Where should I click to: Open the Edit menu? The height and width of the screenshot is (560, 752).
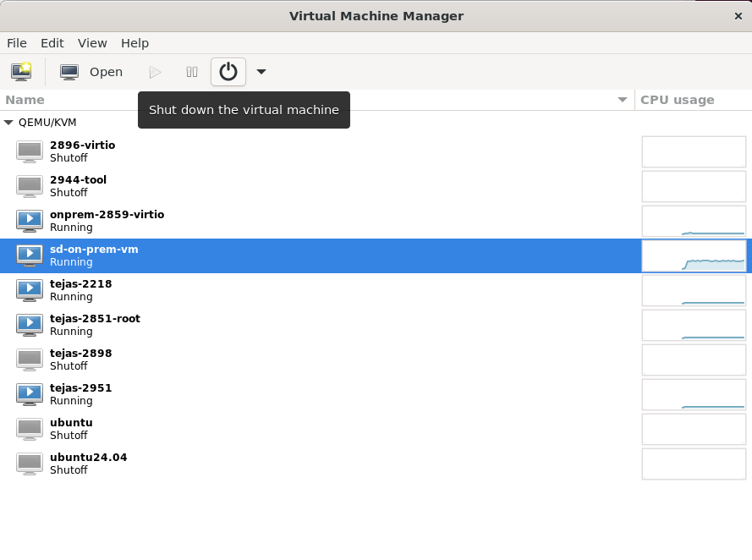click(x=52, y=43)
